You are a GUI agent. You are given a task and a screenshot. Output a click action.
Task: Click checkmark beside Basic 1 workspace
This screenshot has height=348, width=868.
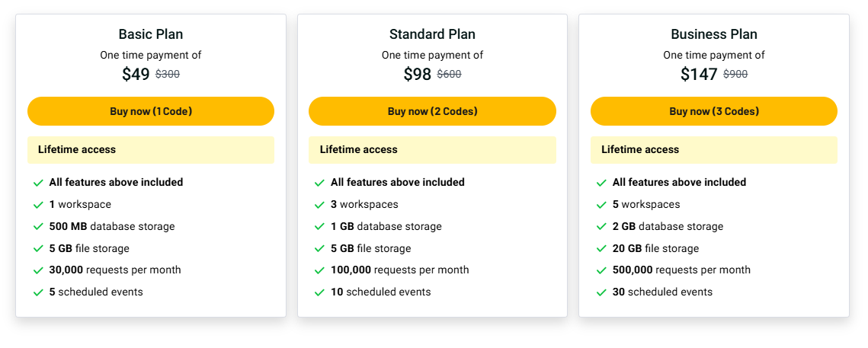[38, 205]
